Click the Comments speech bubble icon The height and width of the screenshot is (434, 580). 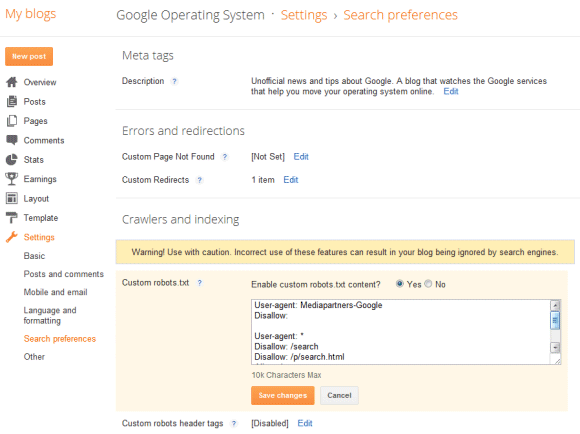pos(12,140)
